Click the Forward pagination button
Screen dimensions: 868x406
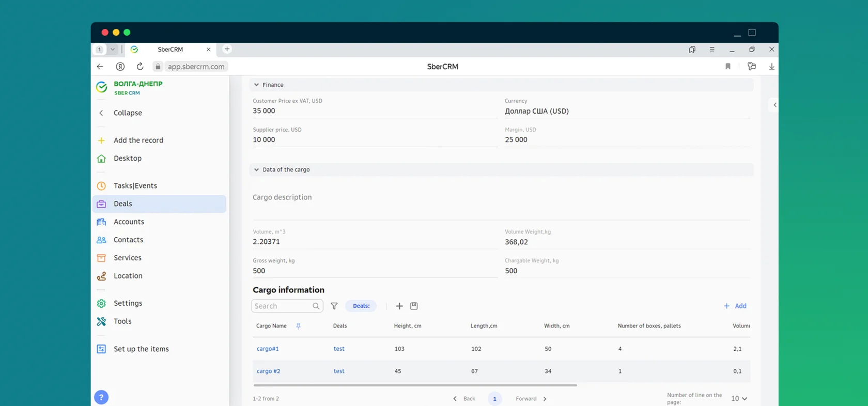pyautogui.click(x=531, y=398)
